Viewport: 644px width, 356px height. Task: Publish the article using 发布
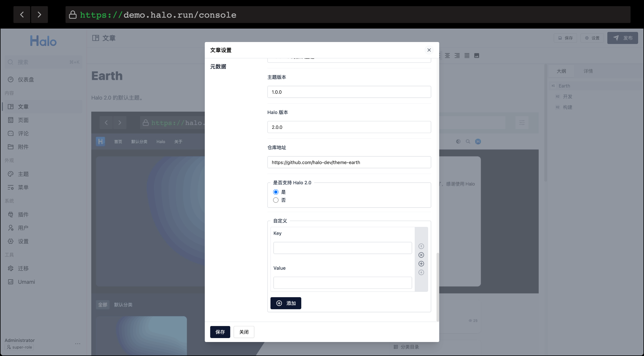pos(622,38)
